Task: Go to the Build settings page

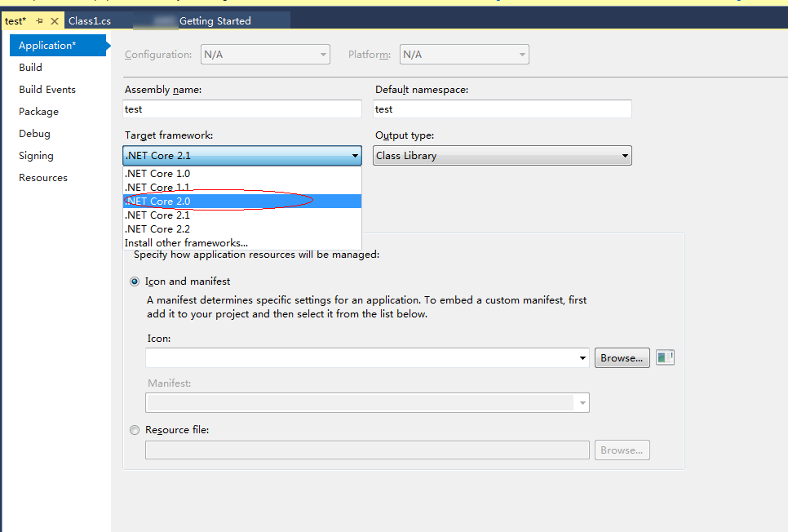Action: pos(31,68)
